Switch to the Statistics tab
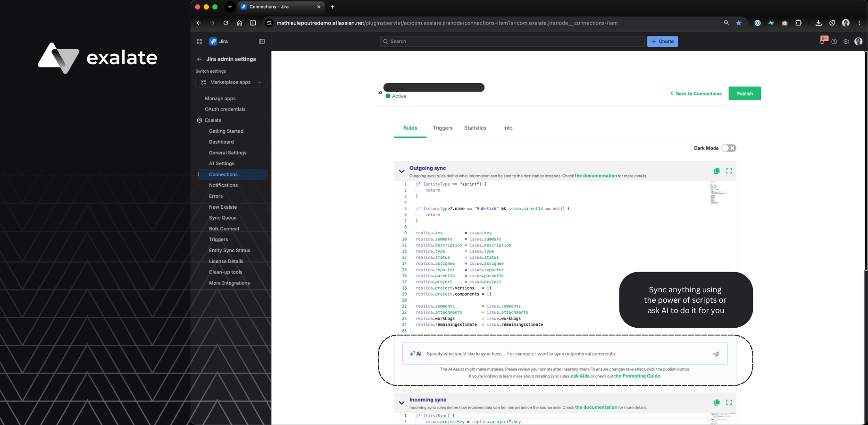The image size is (868, 425). [x=475, y=128]
